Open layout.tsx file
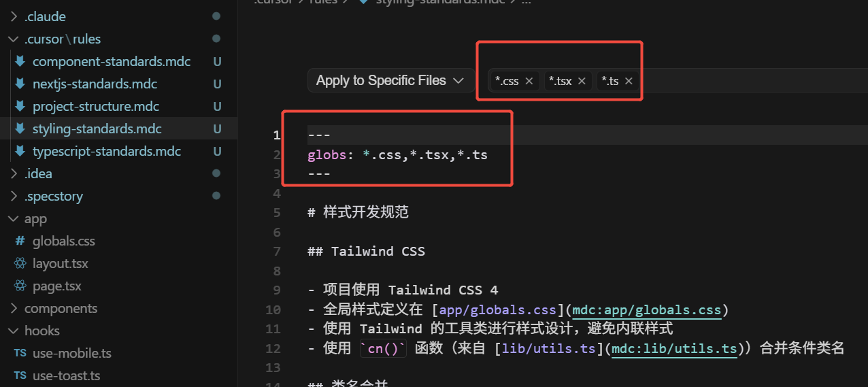 pyautogui.click(x=61, y=263)
